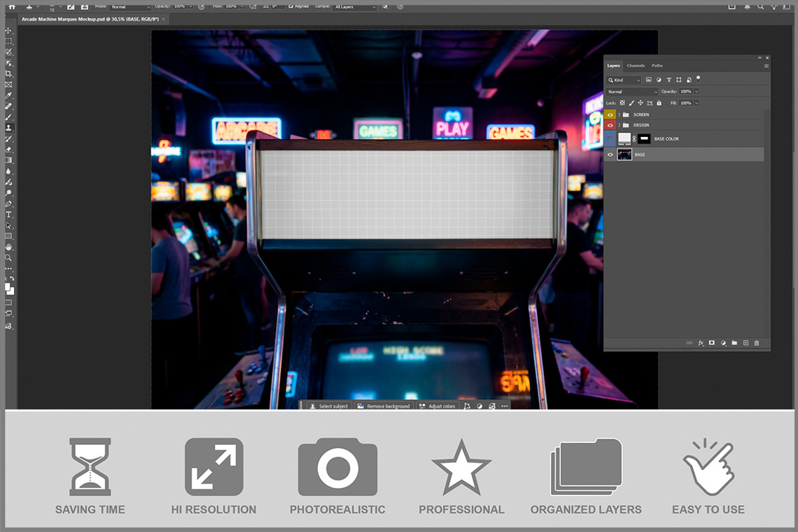Toggle lock all padlock
The height and width of the screenshot is (532, 798).
(x=659, y=103)
